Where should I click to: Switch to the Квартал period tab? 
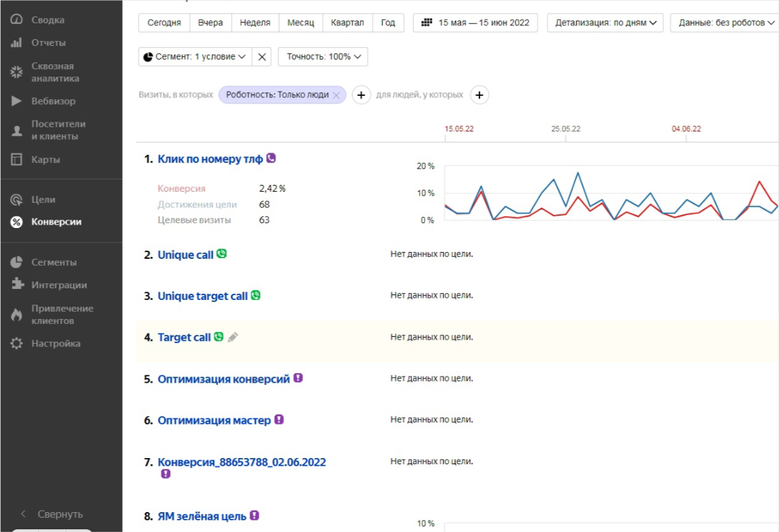pyautogui.click(x=347, y=23)
